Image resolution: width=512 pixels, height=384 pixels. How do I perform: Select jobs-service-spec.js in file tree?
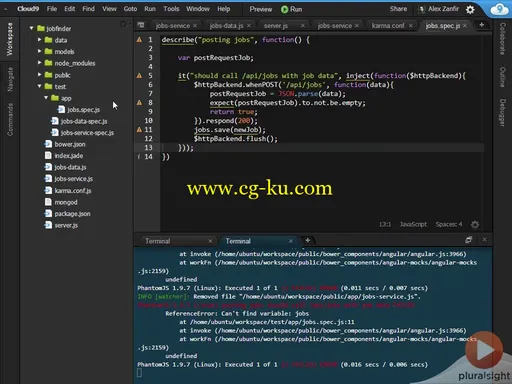(87, 133)
